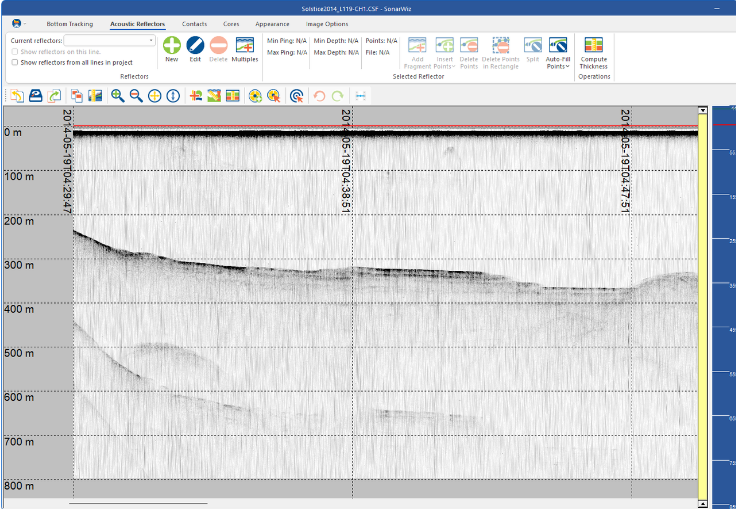Open the Current reflectors dropdown
This screenshot has width=736, height=509.
(151, 40)
